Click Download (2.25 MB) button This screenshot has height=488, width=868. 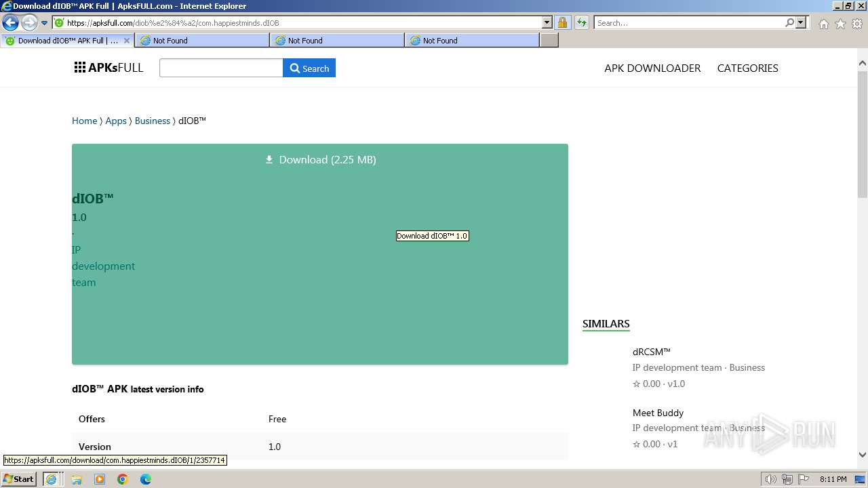320,160
